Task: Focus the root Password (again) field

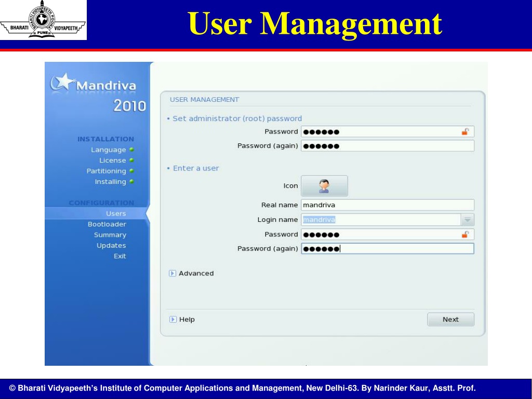Action: click(x=388, y=146)
